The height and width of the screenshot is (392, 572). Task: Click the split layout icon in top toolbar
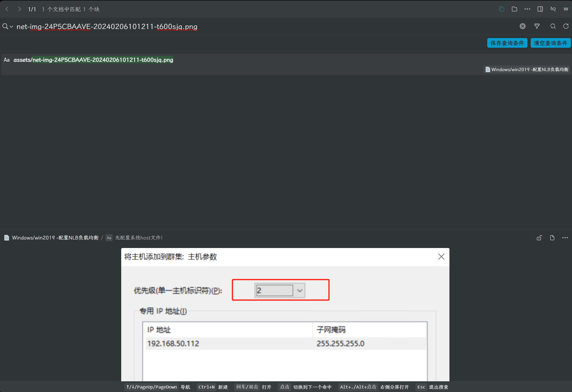(540, 9)
